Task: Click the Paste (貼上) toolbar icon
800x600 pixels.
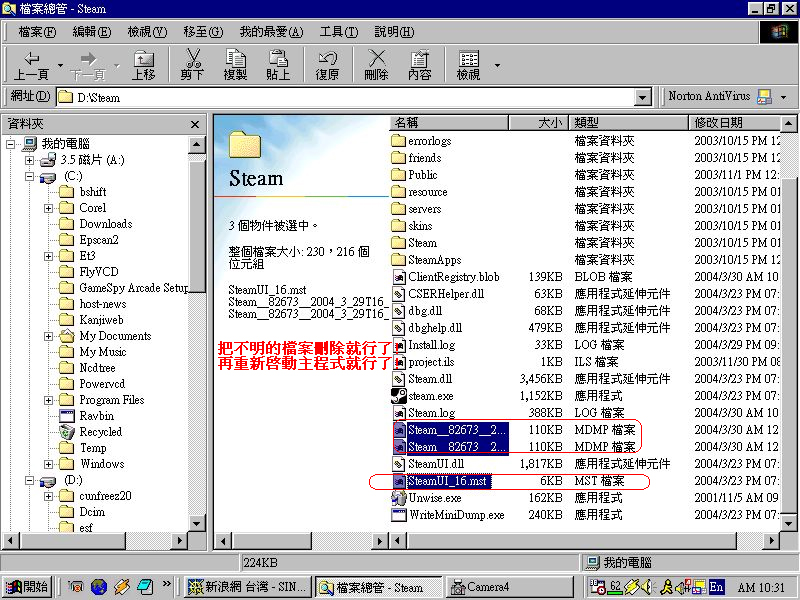Action: [x=278, y=59]
